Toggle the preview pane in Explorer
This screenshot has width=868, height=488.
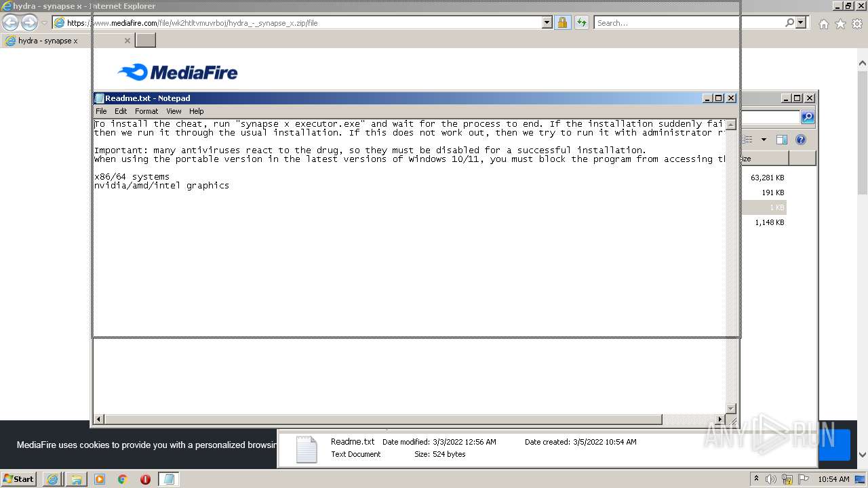(x=781, y=140)
